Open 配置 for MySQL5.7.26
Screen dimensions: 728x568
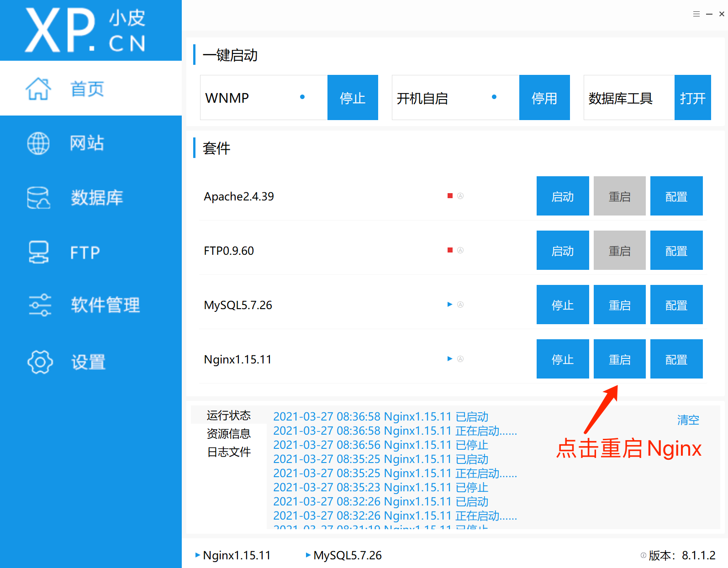676,305
